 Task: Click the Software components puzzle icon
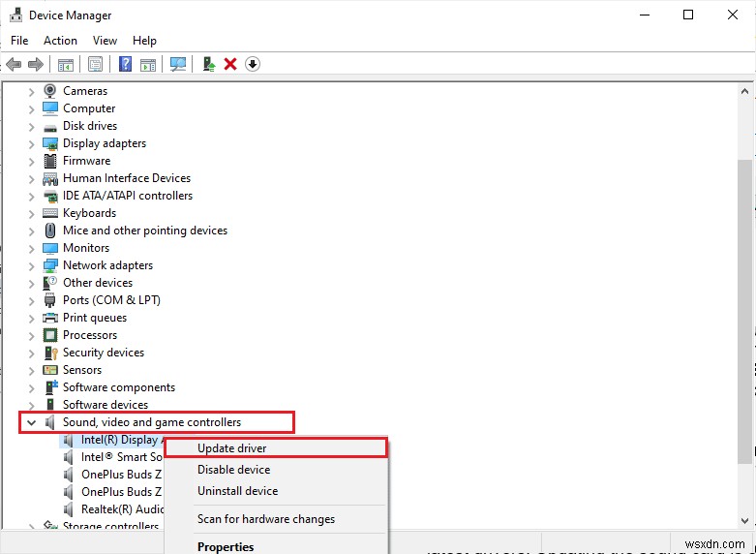pos(51,387)
